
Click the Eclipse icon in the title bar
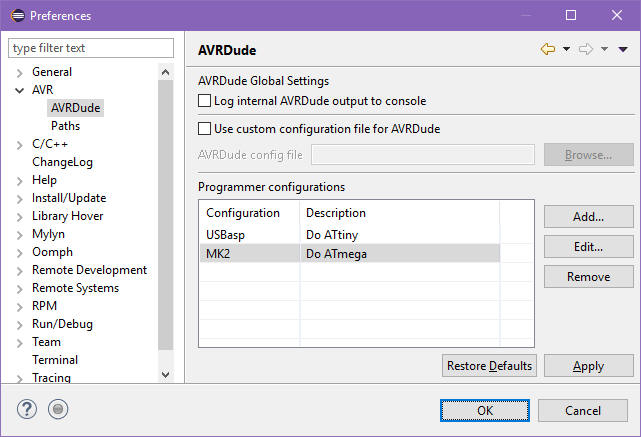tap(15, 15)
